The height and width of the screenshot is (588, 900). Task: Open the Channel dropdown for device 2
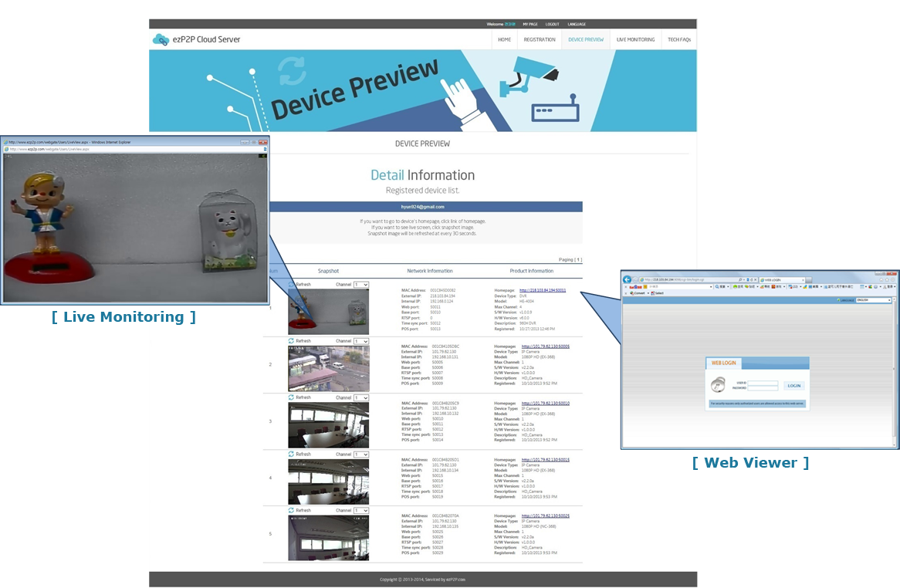click(361, 341)
